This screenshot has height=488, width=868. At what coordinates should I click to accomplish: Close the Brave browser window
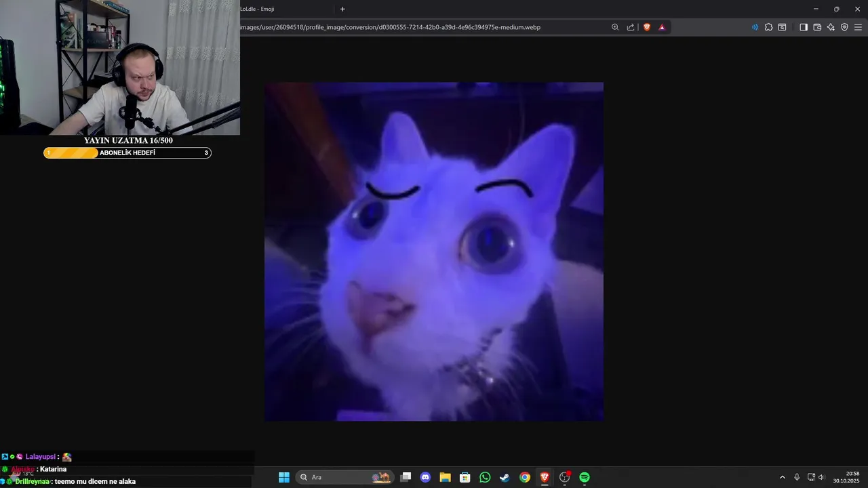(856, 9)
